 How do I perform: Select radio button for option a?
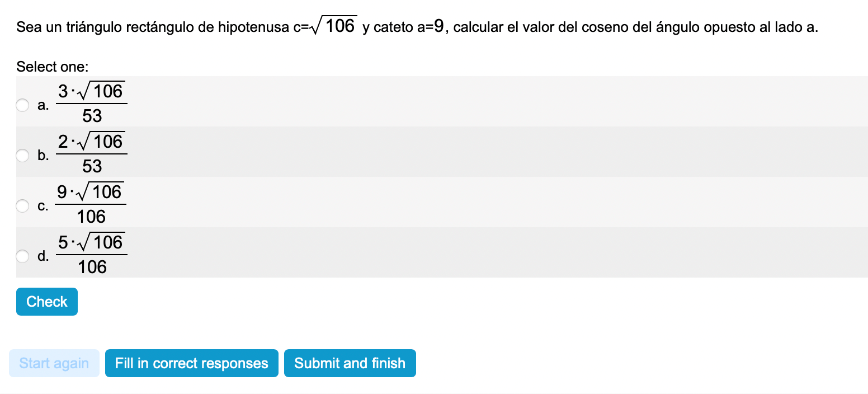point(22,105)
